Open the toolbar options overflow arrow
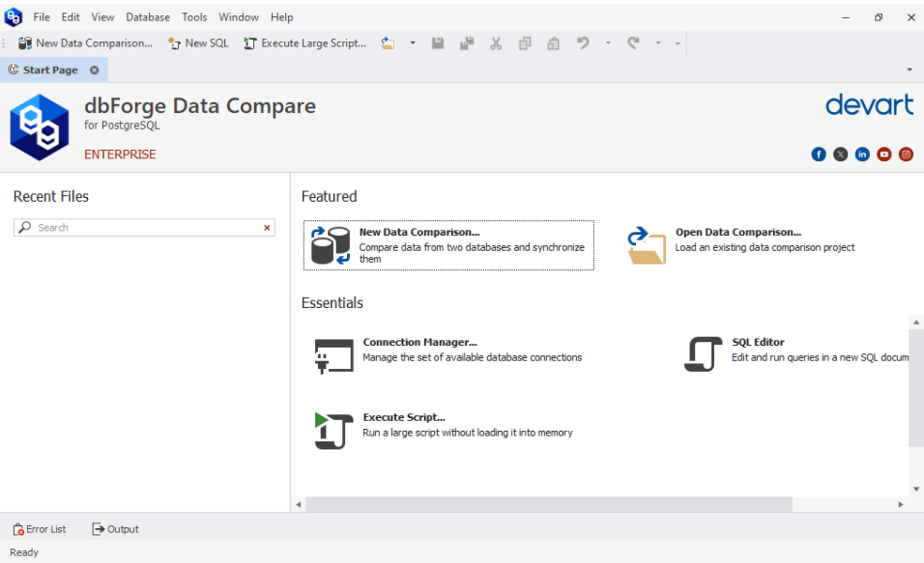This screenshot has width=924, height=563. point(678,43)
